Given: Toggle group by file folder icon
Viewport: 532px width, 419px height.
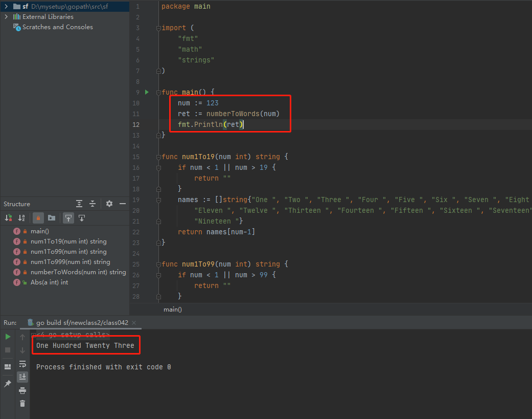Looking at the screenshot, I should pyautogui.click(x=52, y=218).
